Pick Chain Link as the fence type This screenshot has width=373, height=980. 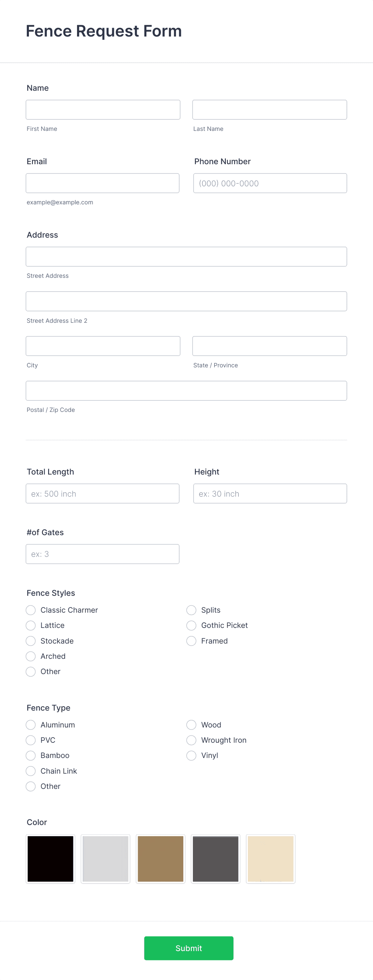tap(30, 771)
